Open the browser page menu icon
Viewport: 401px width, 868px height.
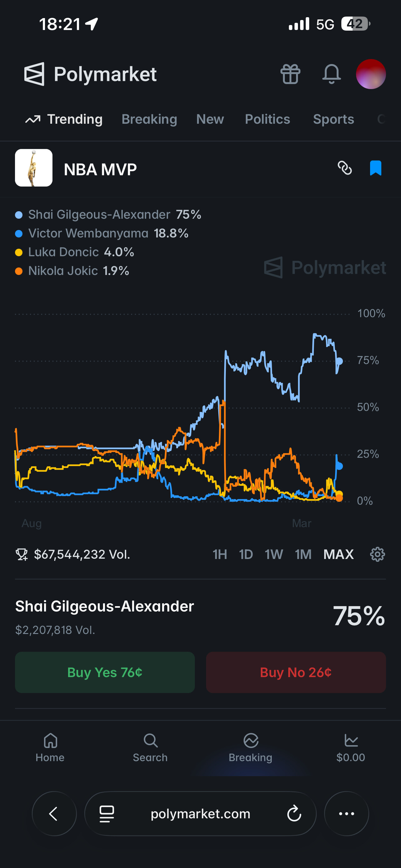[x=107, y=814]
